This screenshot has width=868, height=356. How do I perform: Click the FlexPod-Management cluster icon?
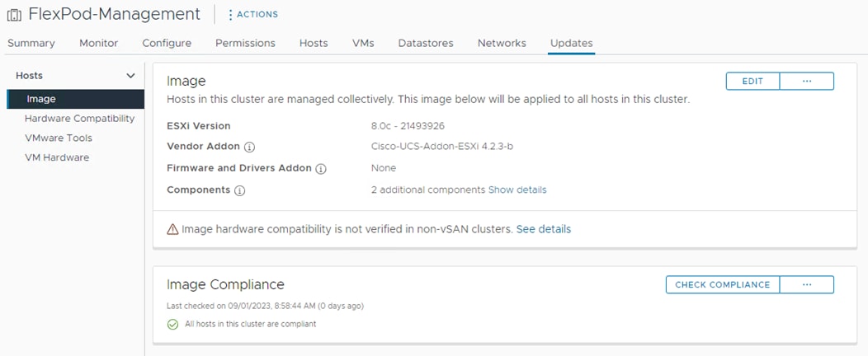coord(14,15)
